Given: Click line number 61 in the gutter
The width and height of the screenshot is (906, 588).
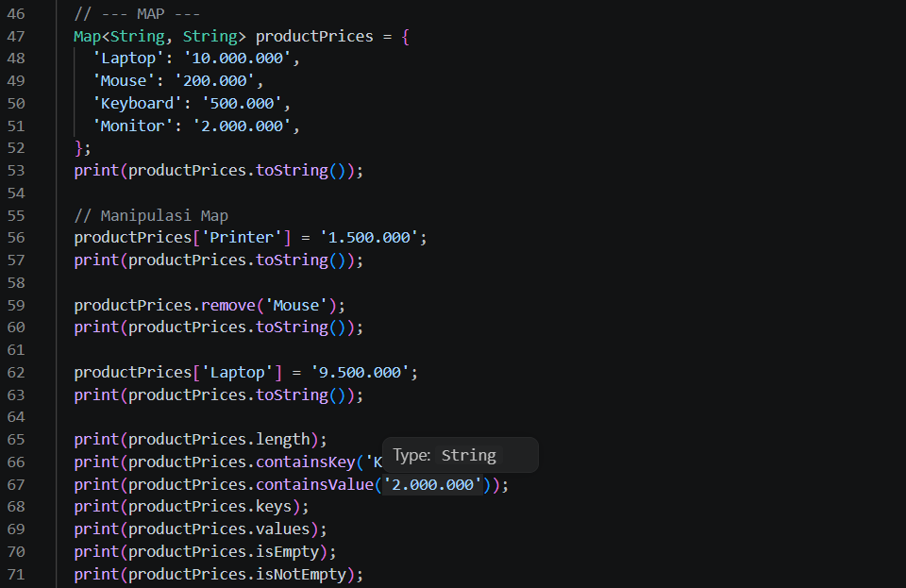Looking at the screenshot, I should (16, 350).
